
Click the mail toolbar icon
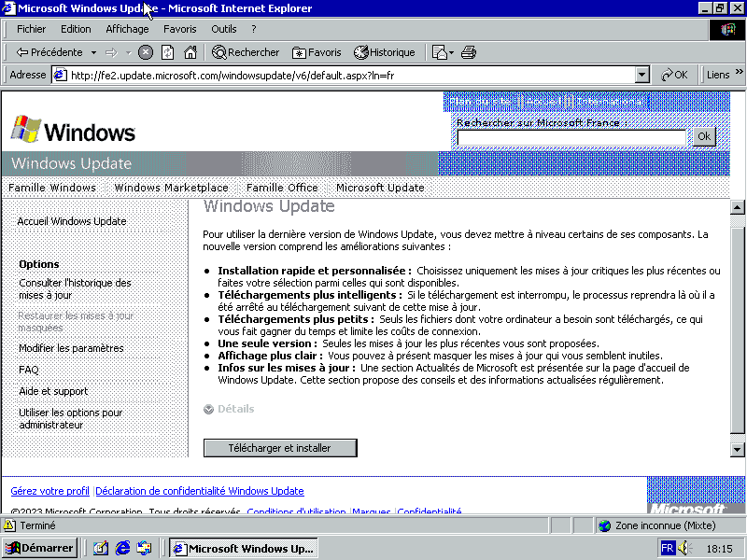[439, 52]
